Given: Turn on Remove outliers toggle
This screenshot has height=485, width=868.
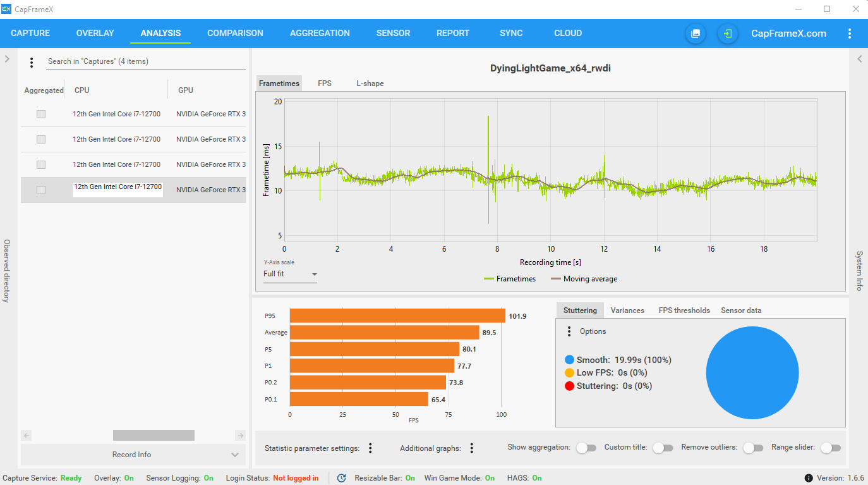Looking at the screenshot, I should (x=753, y=448).
